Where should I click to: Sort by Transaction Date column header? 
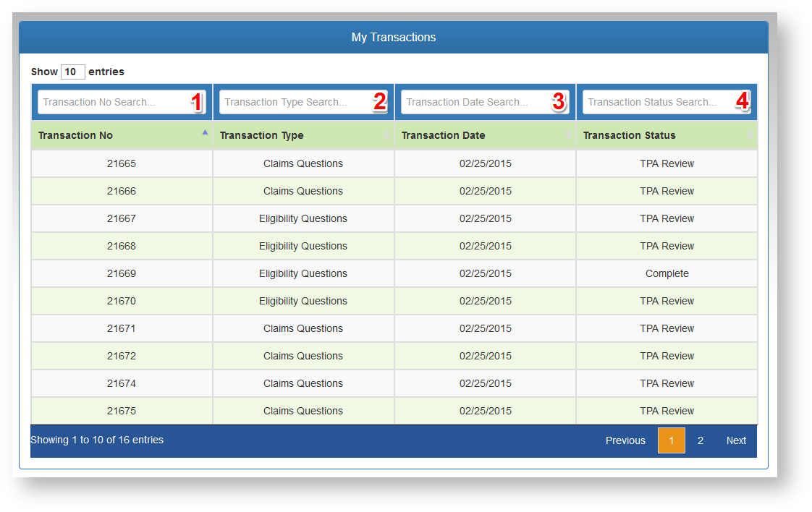point(485,135)
